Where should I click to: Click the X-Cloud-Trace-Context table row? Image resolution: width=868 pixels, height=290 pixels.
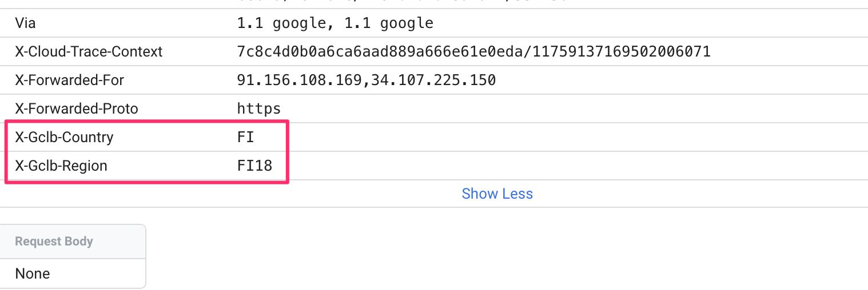[x=434, y=52]
